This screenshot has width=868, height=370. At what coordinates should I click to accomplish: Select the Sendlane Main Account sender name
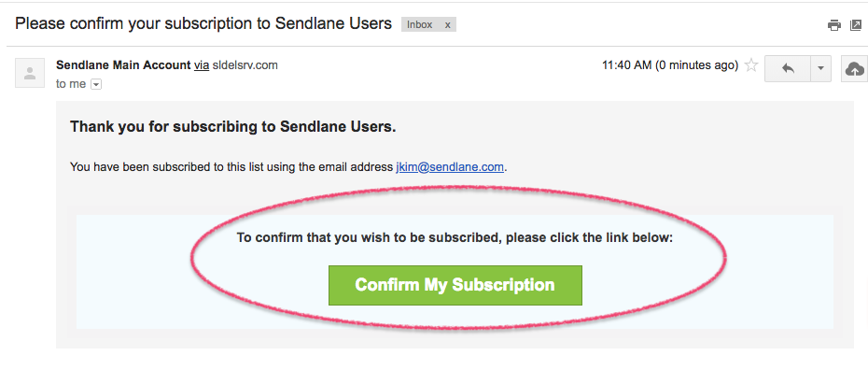click(x=123, y=64)
